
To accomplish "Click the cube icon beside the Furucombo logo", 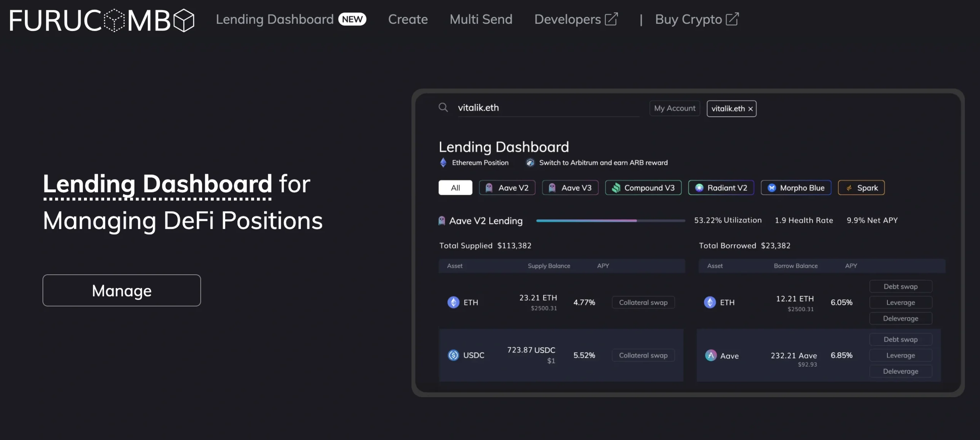I will click(x=184, y=20).
